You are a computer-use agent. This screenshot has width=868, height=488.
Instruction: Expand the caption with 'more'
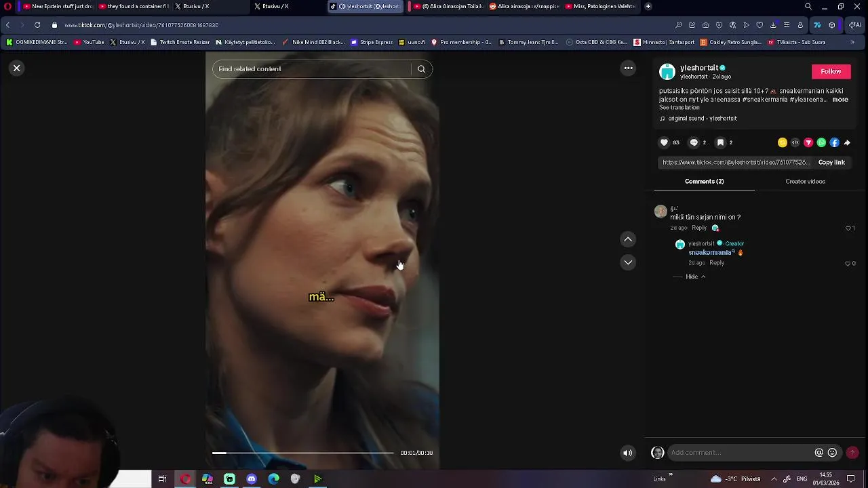coord(840,100)
